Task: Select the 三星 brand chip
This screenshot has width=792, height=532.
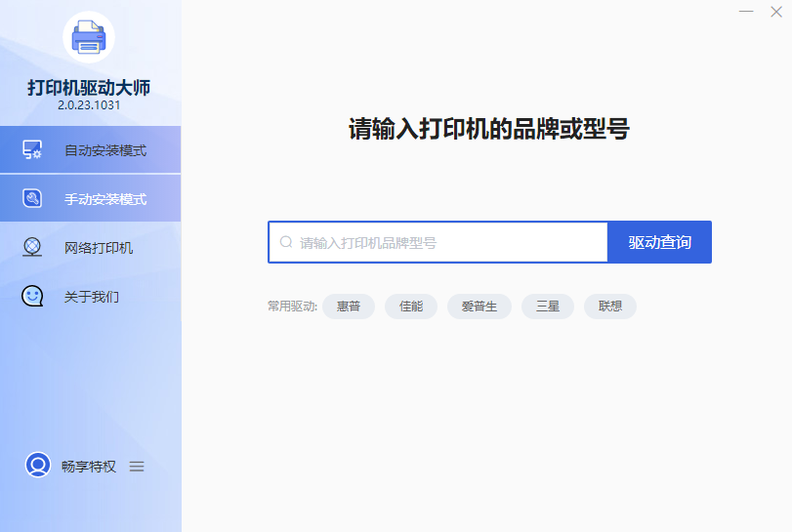Action: 548,307
